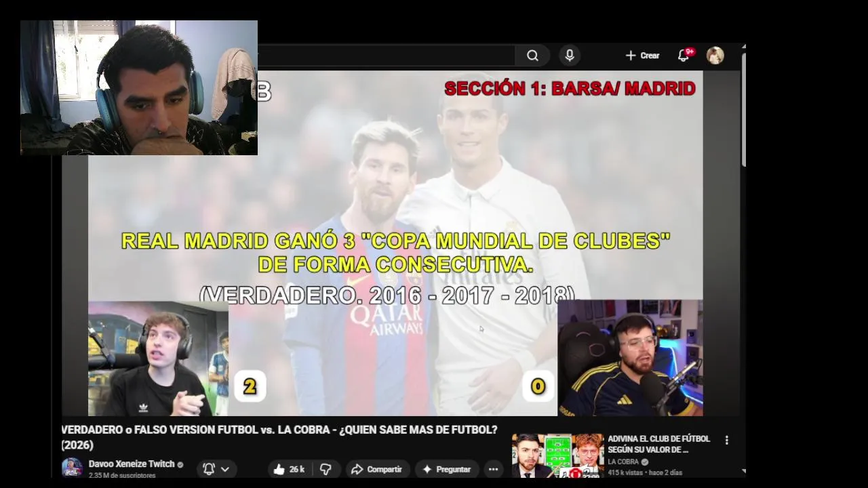Start voice search with microphone icon
The image size is (868, 488).
click(x=570, y=56)
